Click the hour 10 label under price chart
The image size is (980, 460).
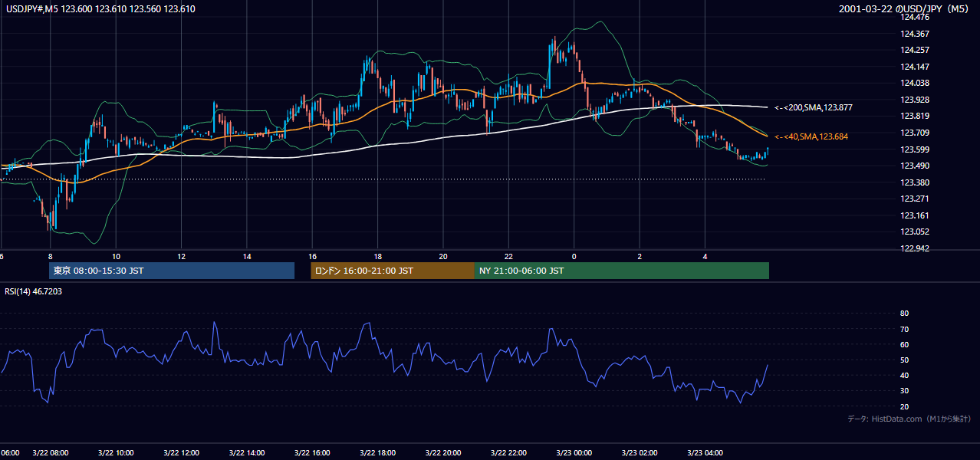(x=116, y=256)
